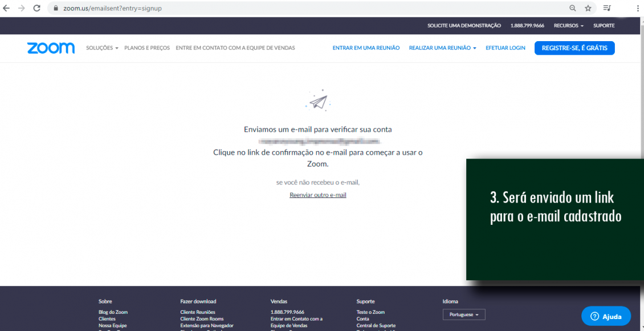Click the 1.888.799.9666 phone number in top bar

pyautogui.click(x=527, y=26)
